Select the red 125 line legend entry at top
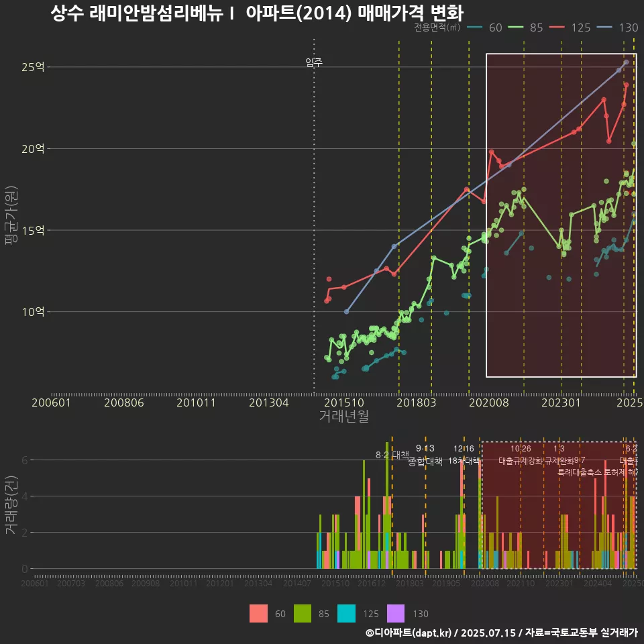This screenshot has height=644, width=644. tap(570, 28)
